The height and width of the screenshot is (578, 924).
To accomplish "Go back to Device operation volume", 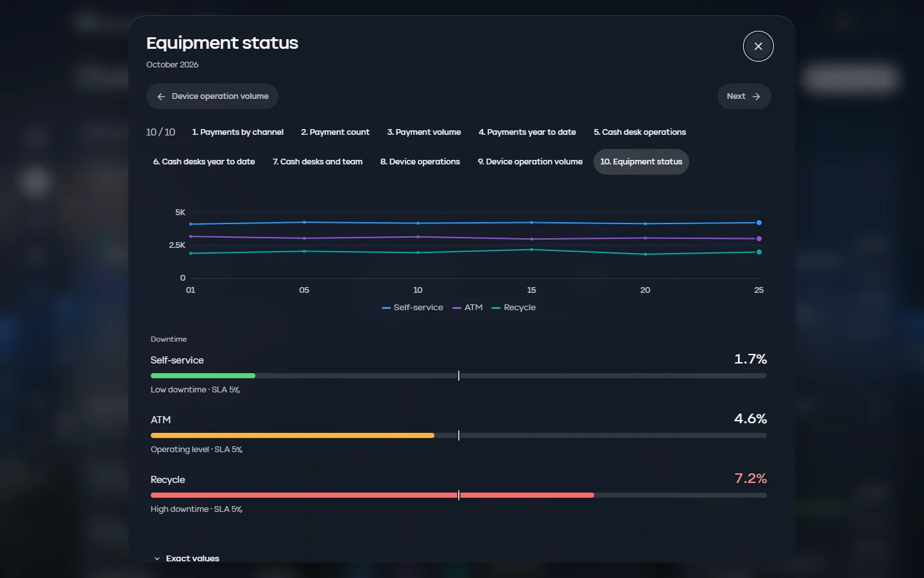I will [212, 96].
